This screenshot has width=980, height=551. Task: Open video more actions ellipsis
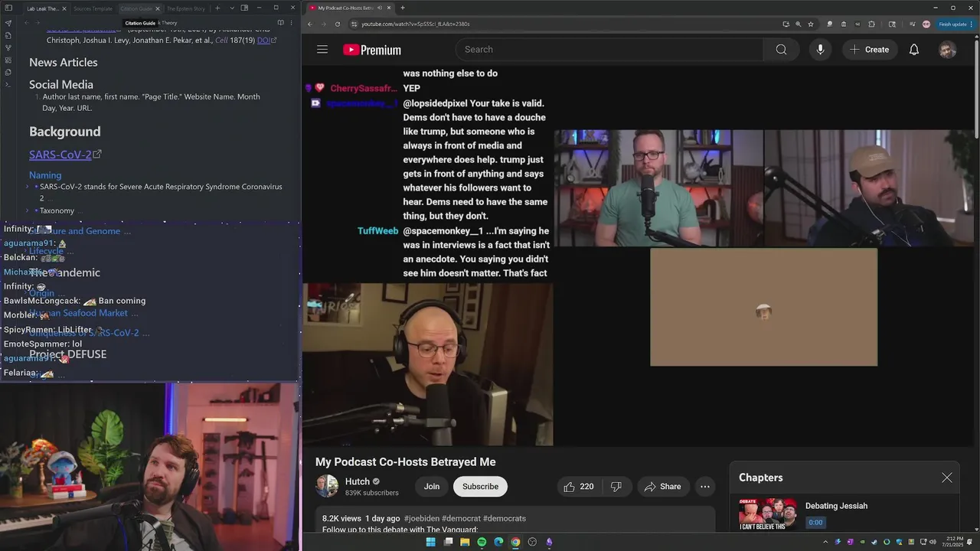click(x=705, y=487)
